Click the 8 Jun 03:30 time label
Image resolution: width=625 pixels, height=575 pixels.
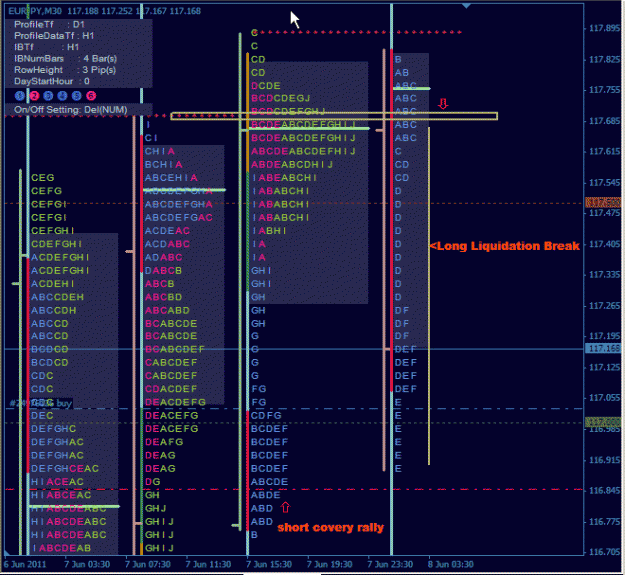point(451,564)
